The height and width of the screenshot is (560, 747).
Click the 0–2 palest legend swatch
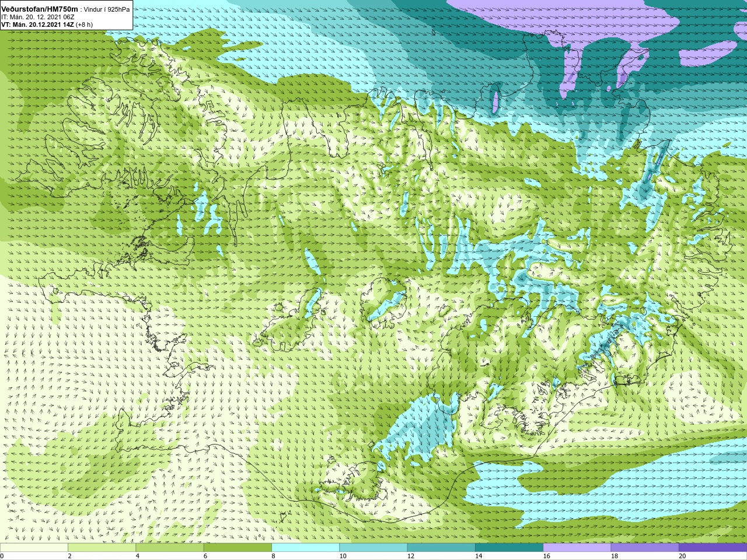click(x=34, y=548)
